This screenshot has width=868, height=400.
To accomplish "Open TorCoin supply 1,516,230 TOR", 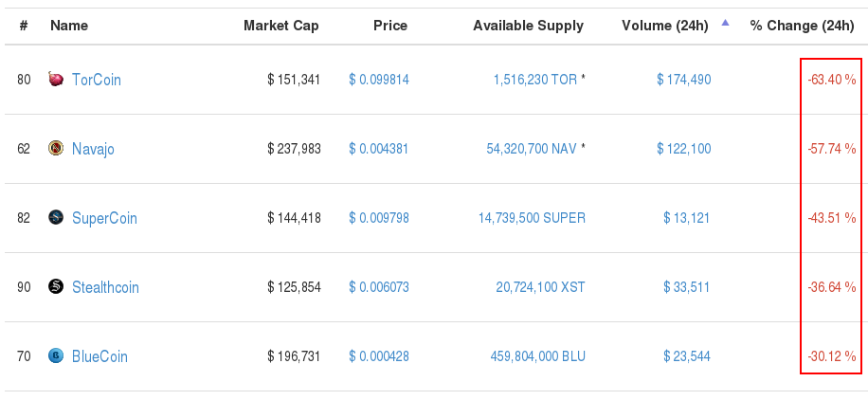I will point(534,80).
